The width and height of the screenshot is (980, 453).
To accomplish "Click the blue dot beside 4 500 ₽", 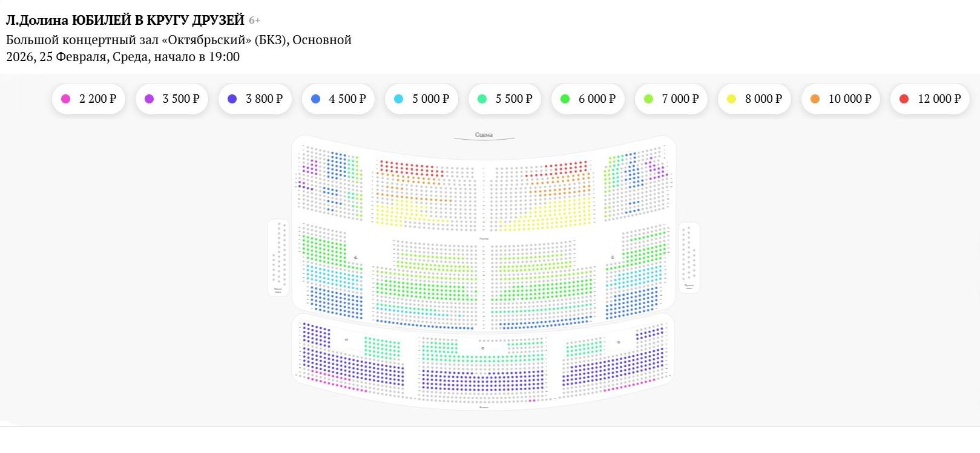I will pyautogui.click(x=315, y=99).
